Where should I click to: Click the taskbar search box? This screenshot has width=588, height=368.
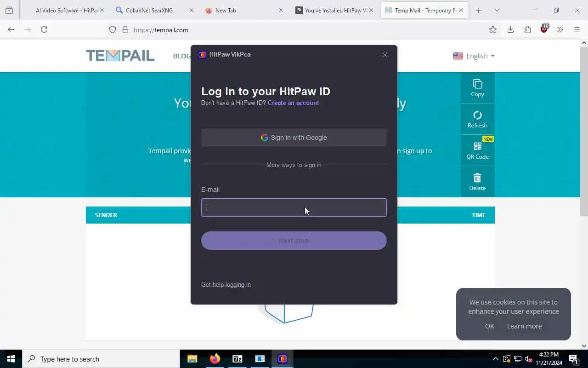(x=101, y=359)
